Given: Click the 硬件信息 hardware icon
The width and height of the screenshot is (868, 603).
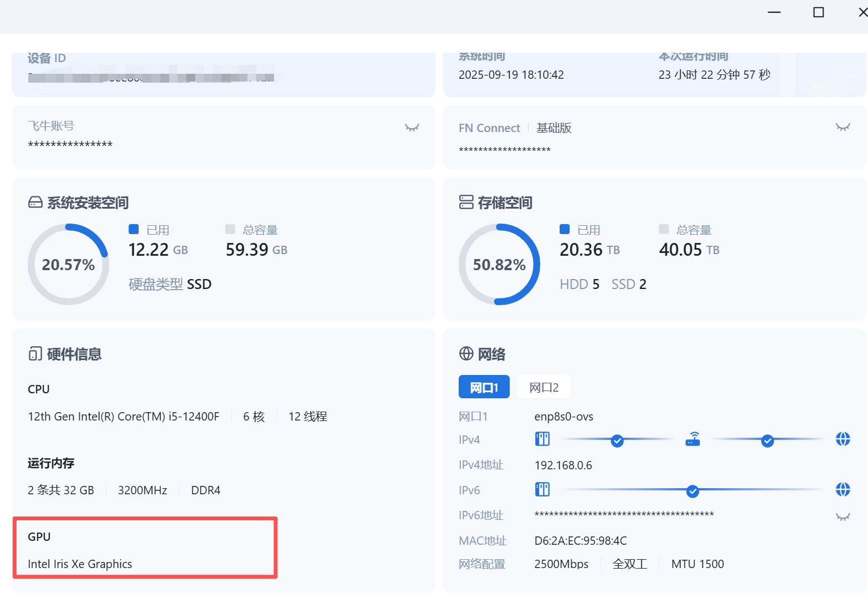Looking at the screenshot, I should (35, 354).
